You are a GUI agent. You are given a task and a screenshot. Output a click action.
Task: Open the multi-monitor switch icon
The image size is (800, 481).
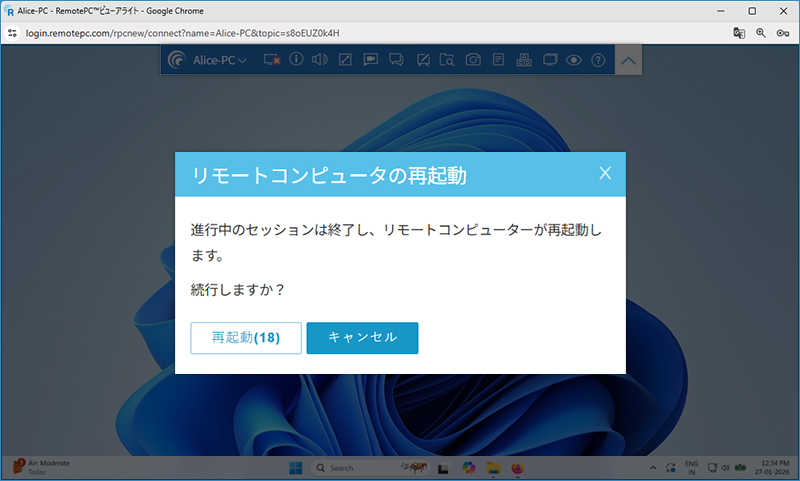(550, 60)
